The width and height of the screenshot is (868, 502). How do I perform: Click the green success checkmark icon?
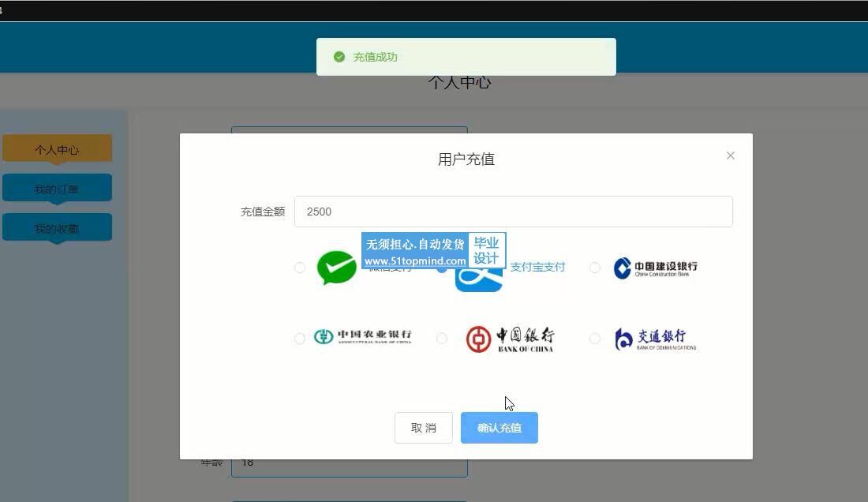[339, 57]
